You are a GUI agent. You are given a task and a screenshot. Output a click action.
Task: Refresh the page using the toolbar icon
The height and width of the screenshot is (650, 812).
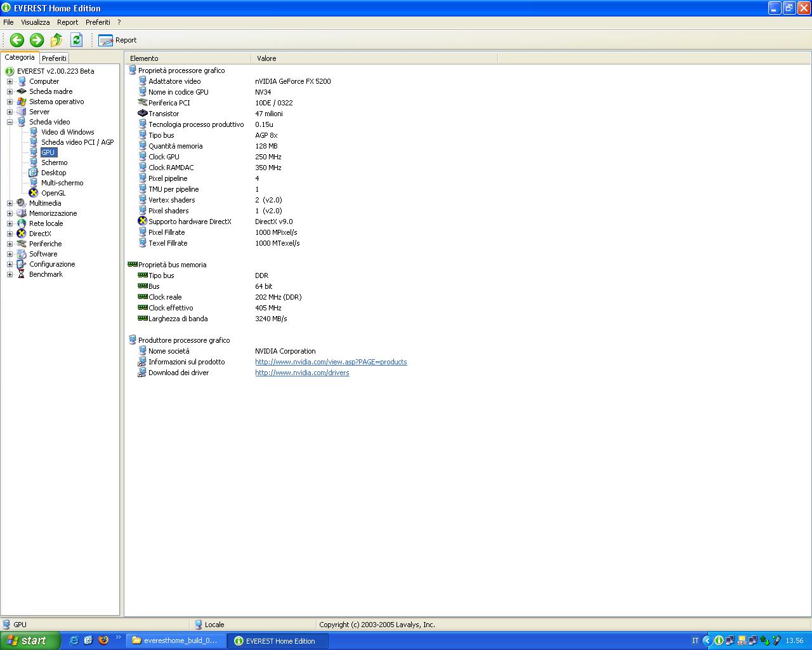[x=76, y=40]
